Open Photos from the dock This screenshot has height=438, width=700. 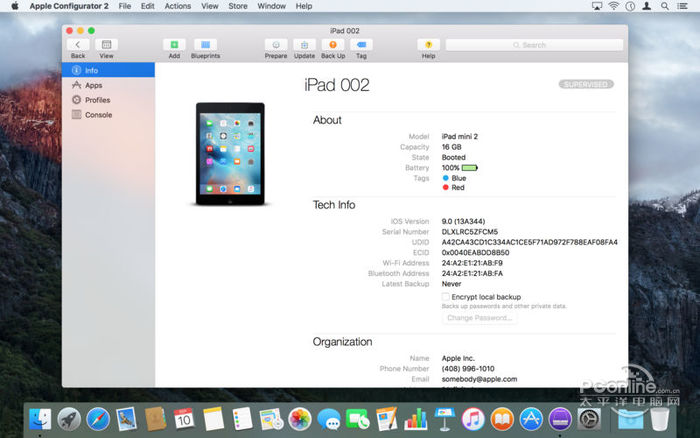pyautogui.click(x=300, y=420)
